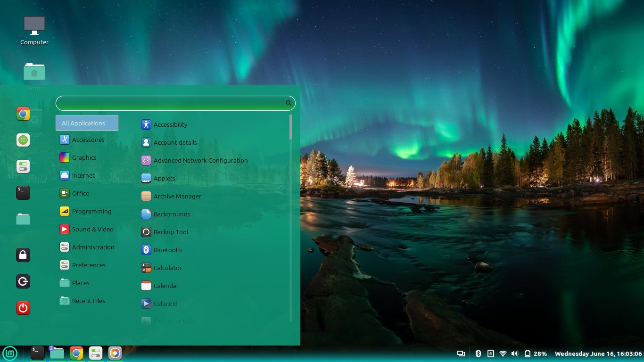Image resolution: width=644 pixels, height=362 pixels.
Task: Launch Google Chrome from menu favorites column
Action: 23,114
